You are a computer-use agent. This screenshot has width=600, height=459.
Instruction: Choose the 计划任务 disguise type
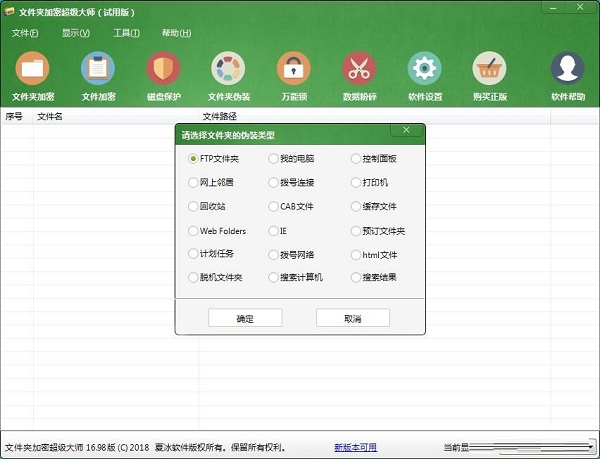tap(211, 254)
